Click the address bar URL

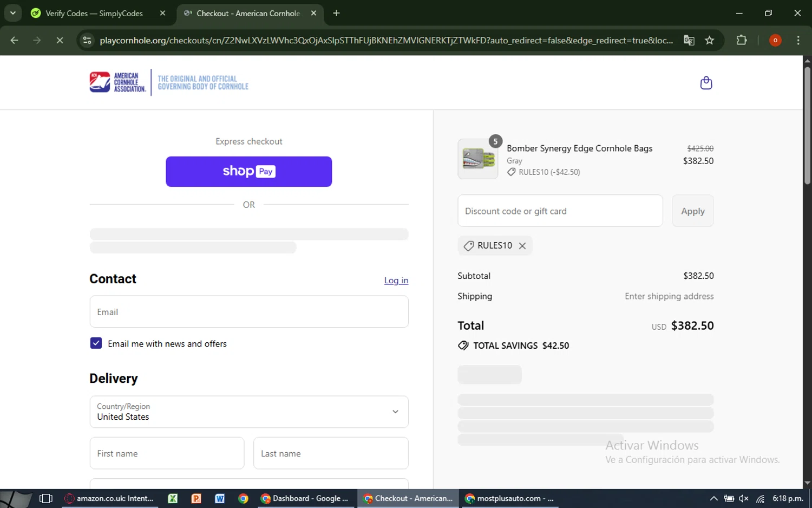click(x=387, y=41)
